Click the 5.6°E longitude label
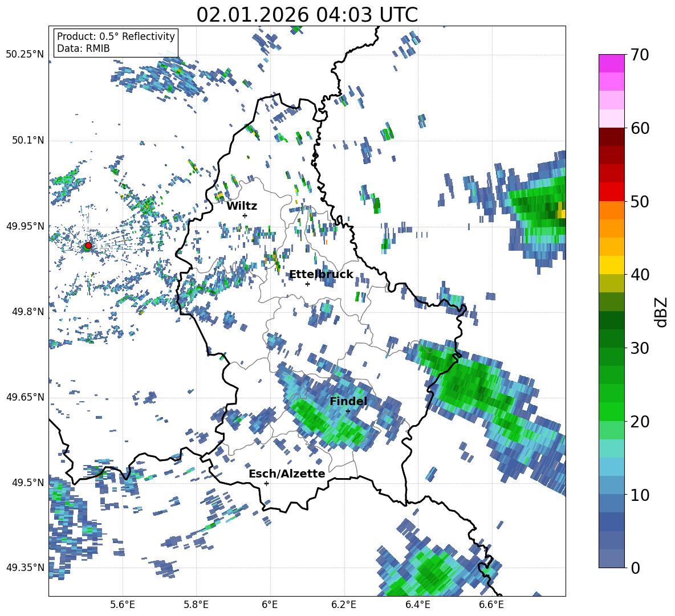The height and width of the screenshot is (616, 675). pos(123,605)
